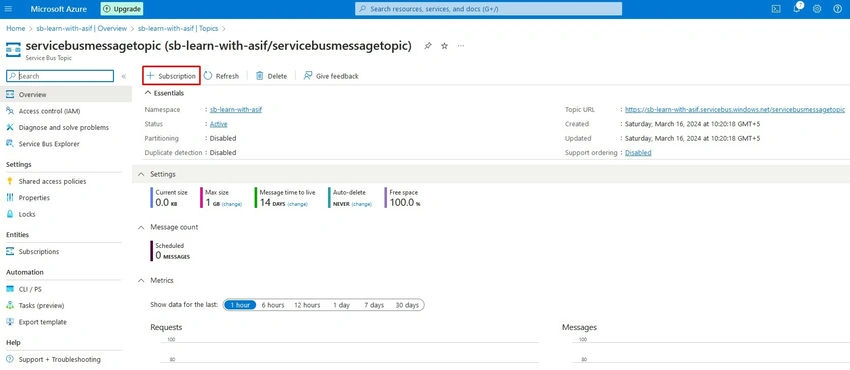Change the Max size setting
Image resolution: width=850 pixels, height=370 pixels.
click(x=231, y=204)
